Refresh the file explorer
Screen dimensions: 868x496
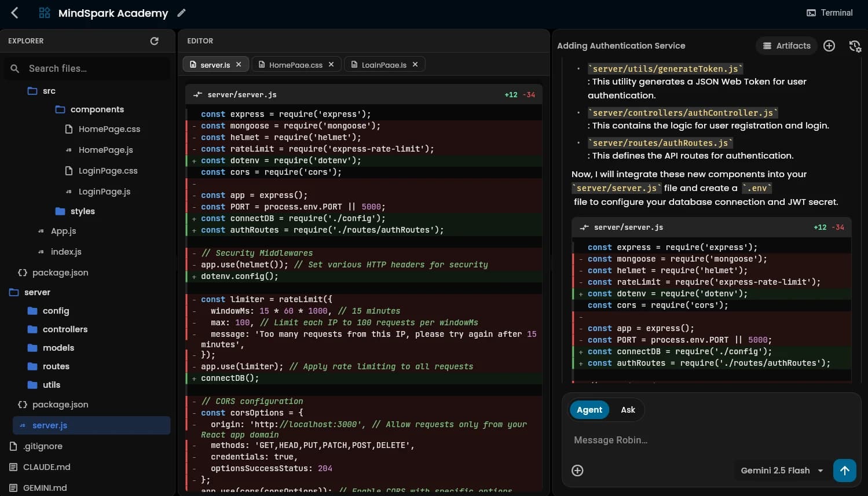pos(153,41)
